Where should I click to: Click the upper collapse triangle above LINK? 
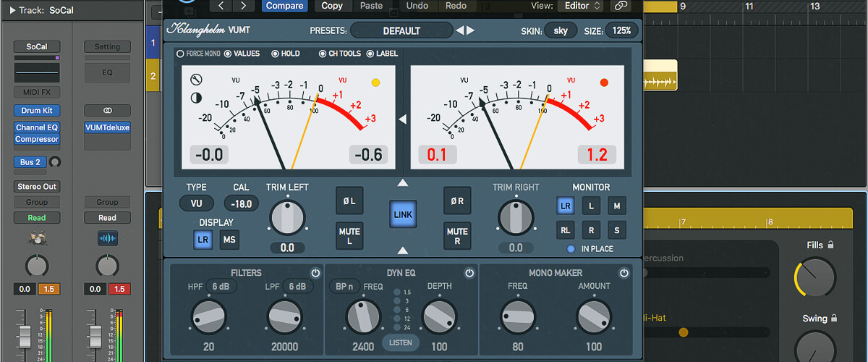(x=403, y=182)
